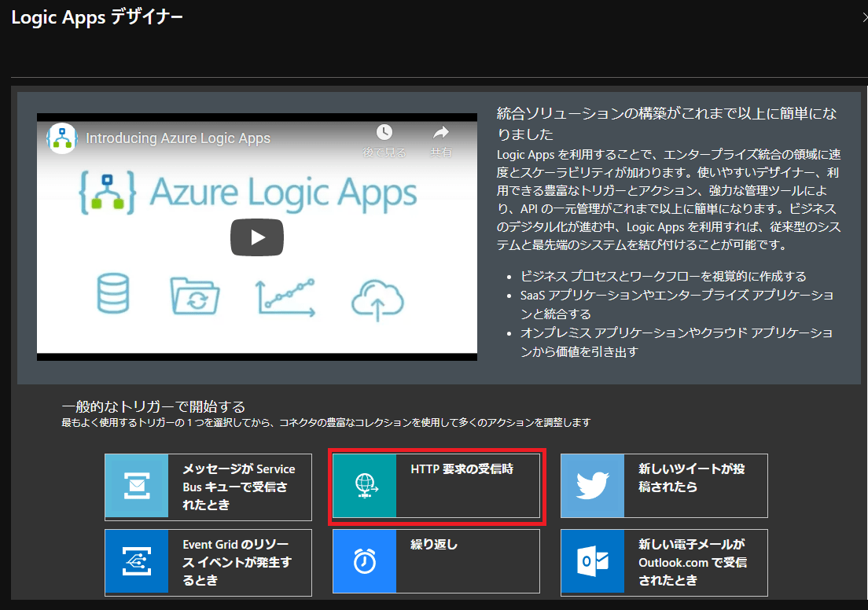Play the Introducing Azure Logic Apps video
Viewport: 868px width, 610px height.
tap(257, 237)
